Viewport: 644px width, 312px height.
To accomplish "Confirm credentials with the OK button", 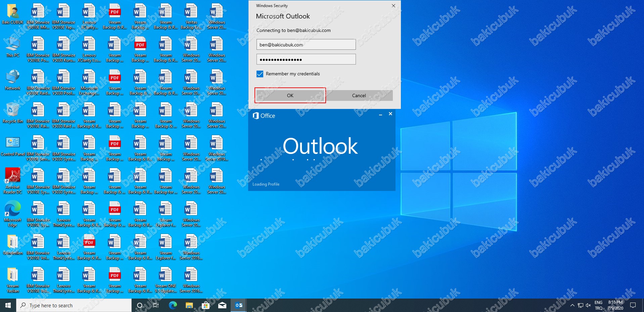I will pyautogui.click(x=290, y=95).
